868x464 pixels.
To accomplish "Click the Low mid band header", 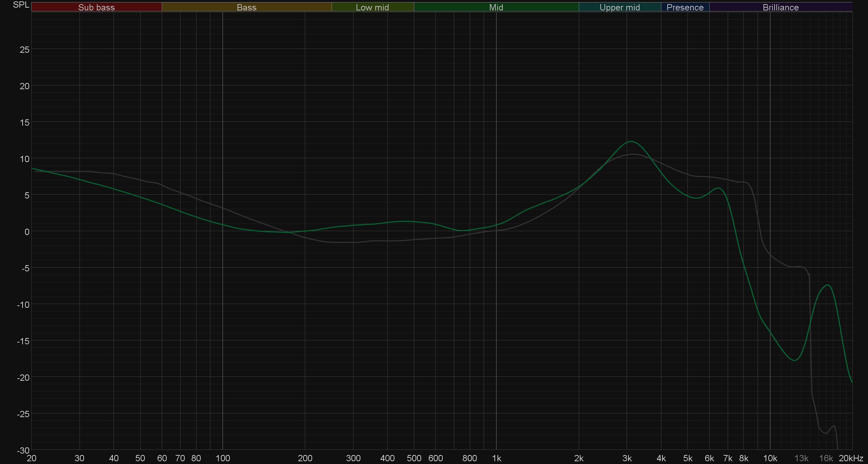I will (x=372, y=7).
